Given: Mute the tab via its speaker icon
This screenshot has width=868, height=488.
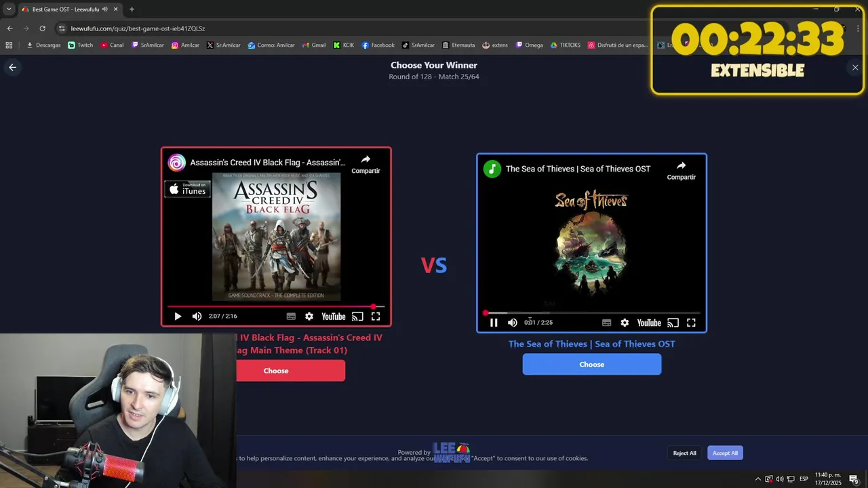Looking at the screenshot, I should 104,9.
